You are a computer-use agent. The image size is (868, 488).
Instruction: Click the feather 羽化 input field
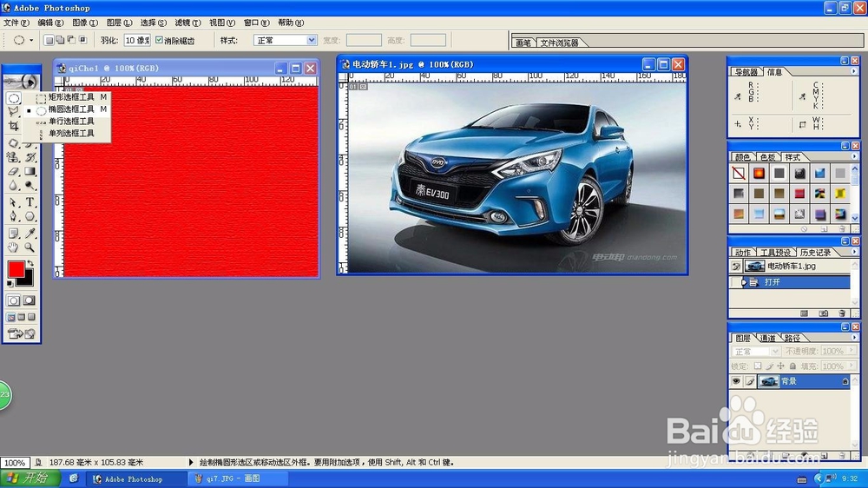[x=137, y=41]
